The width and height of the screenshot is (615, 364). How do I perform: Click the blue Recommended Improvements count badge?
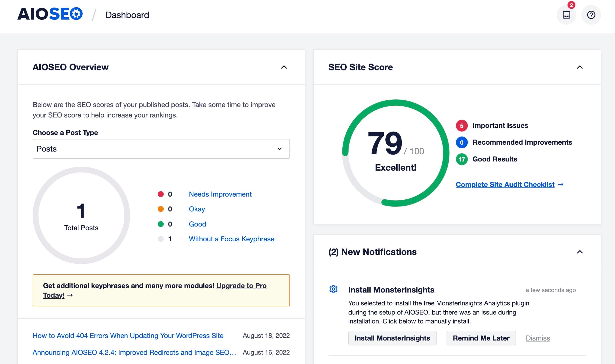coord(461,143)
